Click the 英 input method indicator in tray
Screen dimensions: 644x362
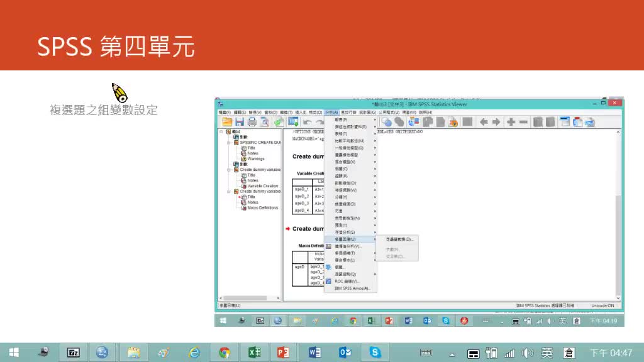tap(547, 353)
